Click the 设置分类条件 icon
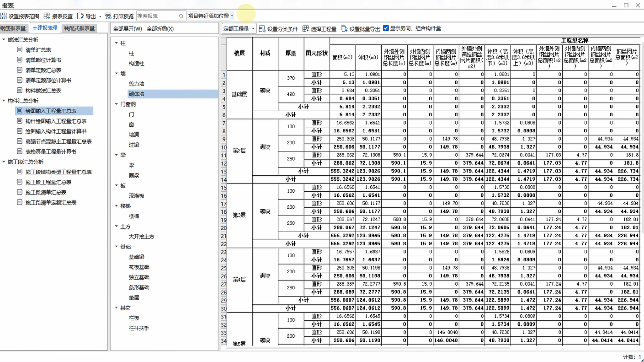 pos(262,28)
